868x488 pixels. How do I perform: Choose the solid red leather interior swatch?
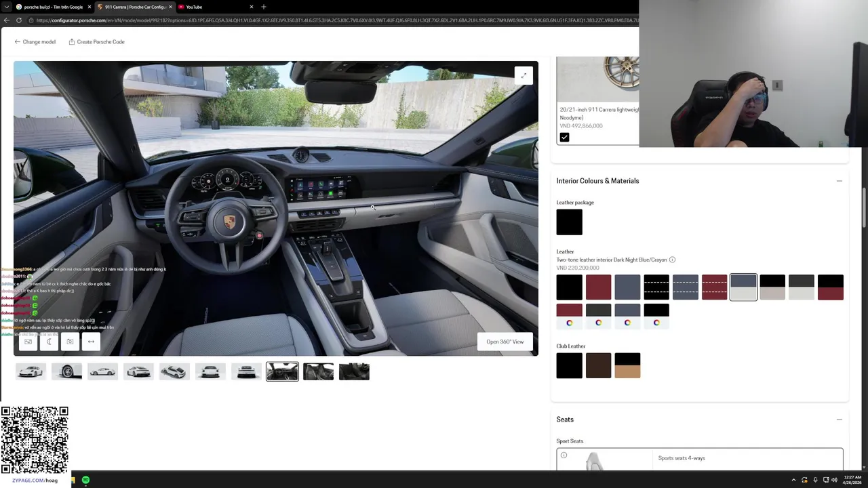click(x=598, y=287)
